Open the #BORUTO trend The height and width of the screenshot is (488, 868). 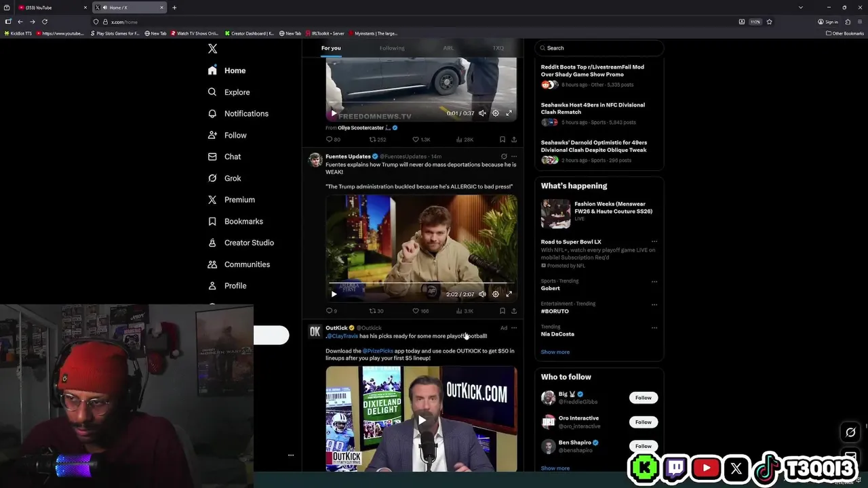tap(555, 311)
